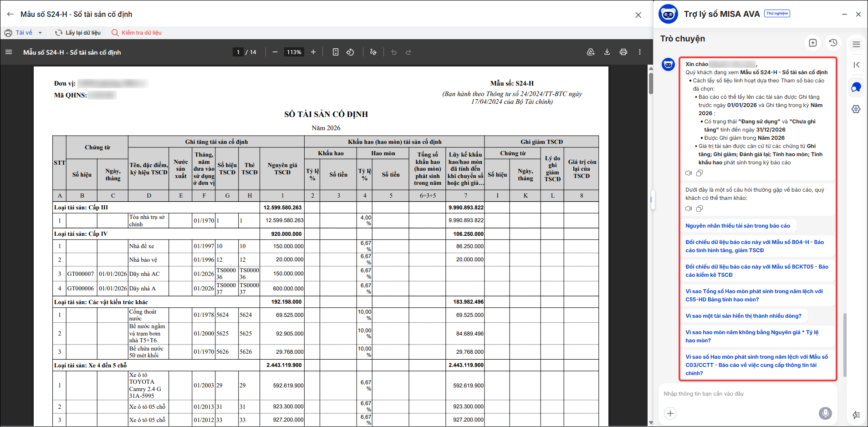The image size is (868, 427).
Task: Click the chat panel scrollbar
Action: tap(845, 345)
